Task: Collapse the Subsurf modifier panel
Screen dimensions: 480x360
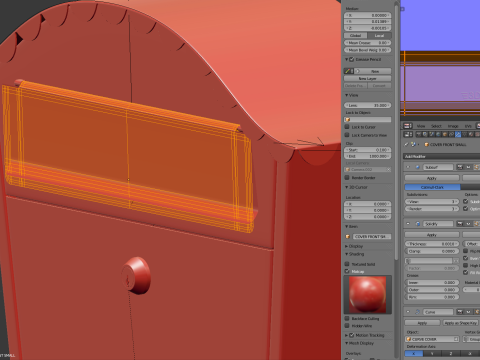Action: (x=408, y=167)
